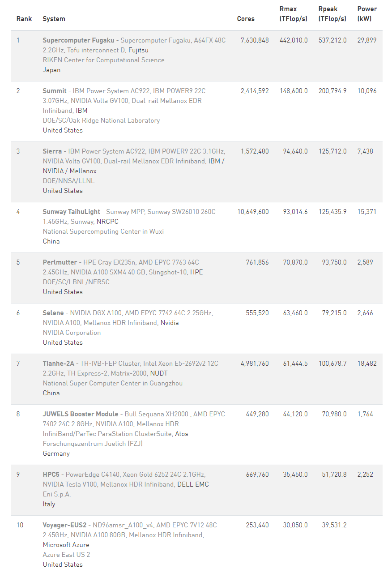Click National Supercomputing Center in Wuxi
Image resolution: width=392 pixels, height=573 pixels.
103,231
